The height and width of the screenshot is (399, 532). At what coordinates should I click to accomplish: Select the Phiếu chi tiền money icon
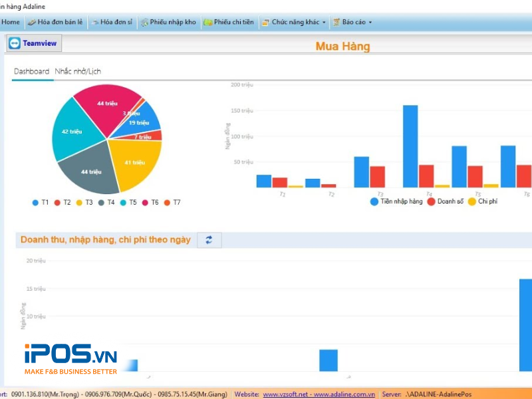coord(207,23)
